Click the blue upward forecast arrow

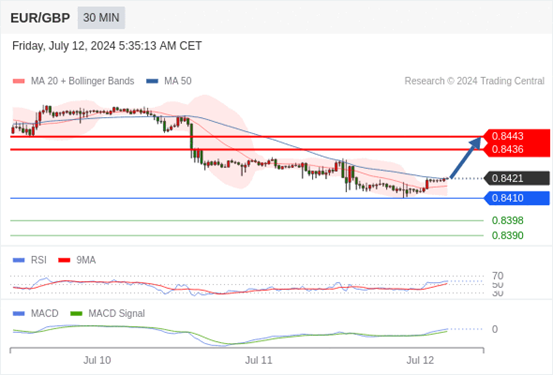[x=466, y=158]
